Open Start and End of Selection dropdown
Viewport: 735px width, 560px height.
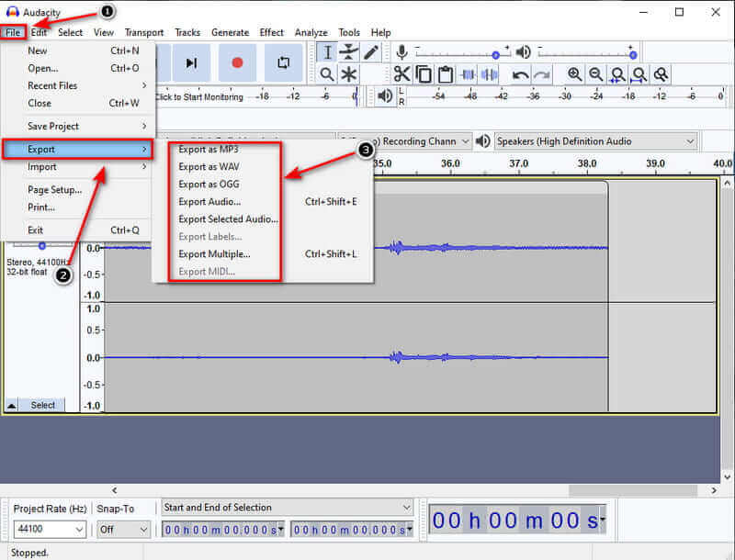click(288, 508)
